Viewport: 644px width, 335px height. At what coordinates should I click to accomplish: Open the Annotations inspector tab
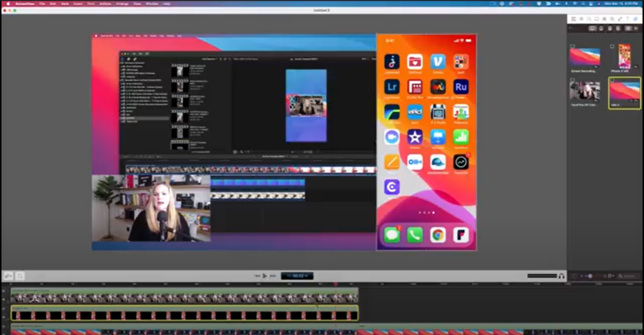tap(619, 19)
